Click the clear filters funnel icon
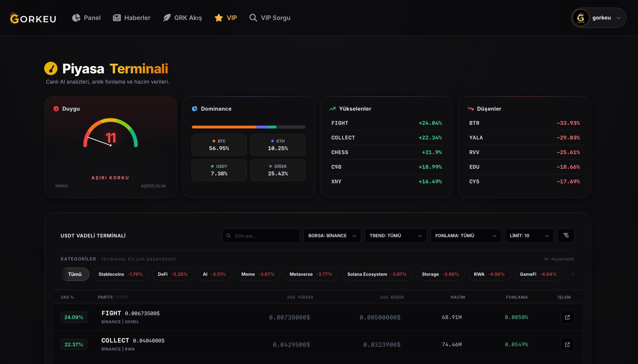The image size is (638, 364). pos(566,236)
